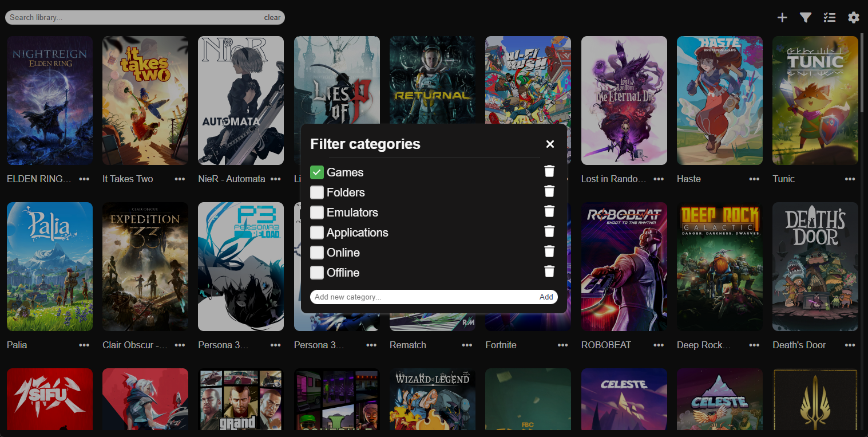Viewport: 868px width, 437px height.
Task: Enable the Applications category filter
Action: tap(316, 233)
